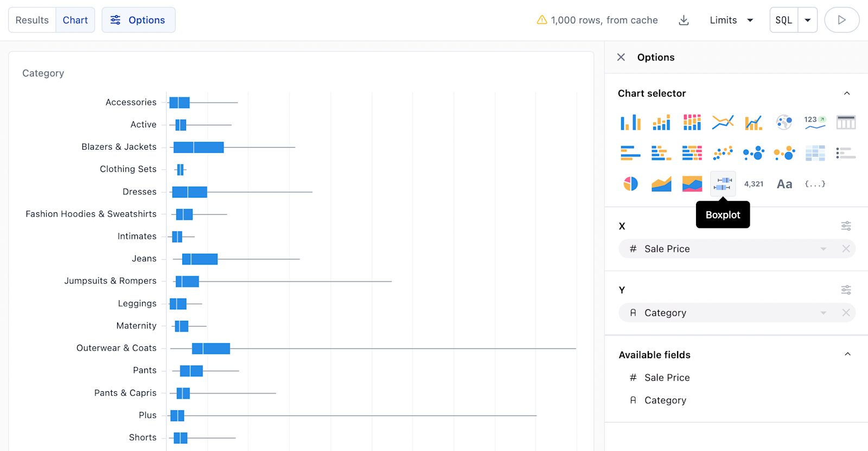Select the pie chart type
868x451 pixels.
(630, 184)
